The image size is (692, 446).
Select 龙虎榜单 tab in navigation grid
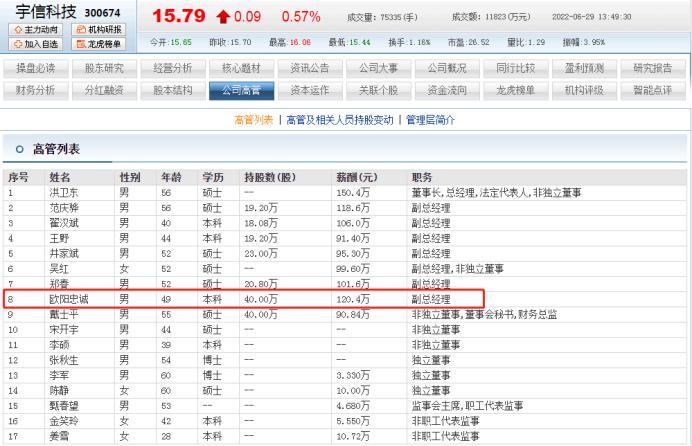click(515, 90)
